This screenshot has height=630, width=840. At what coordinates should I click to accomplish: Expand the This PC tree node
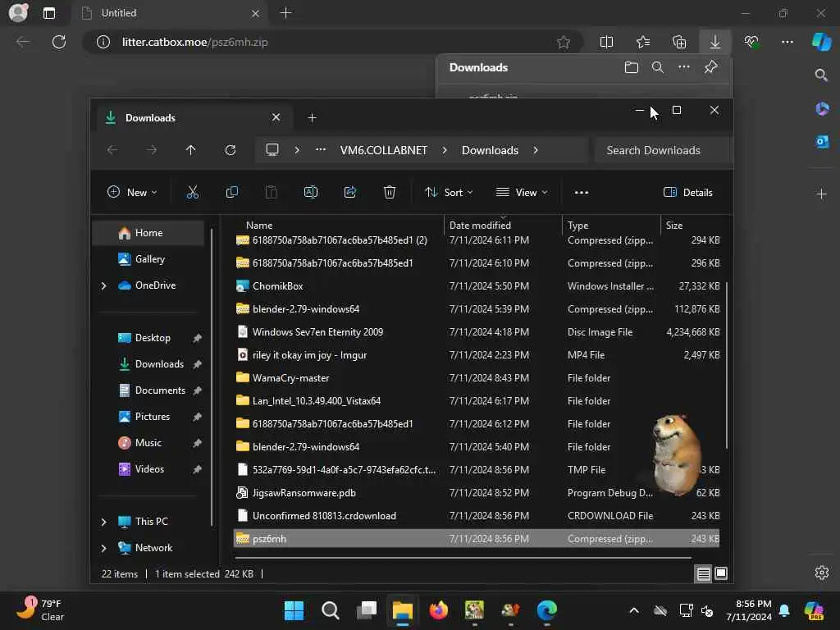[104, 522]
